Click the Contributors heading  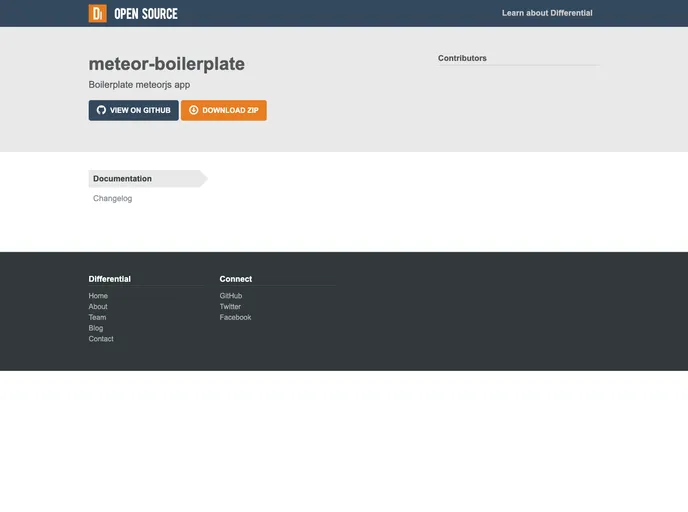point(462,58)
